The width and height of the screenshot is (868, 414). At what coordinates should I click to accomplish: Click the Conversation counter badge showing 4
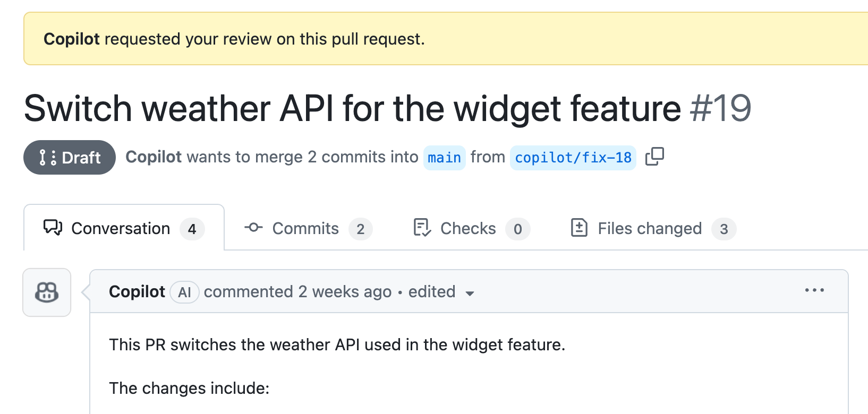coord(193,229)
